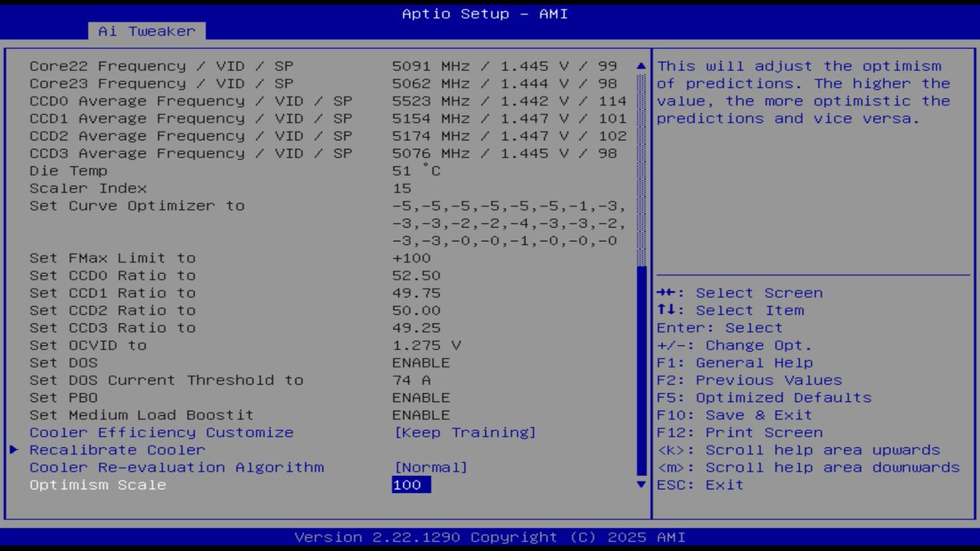Click the Scaler Index entry

[80, 188]
